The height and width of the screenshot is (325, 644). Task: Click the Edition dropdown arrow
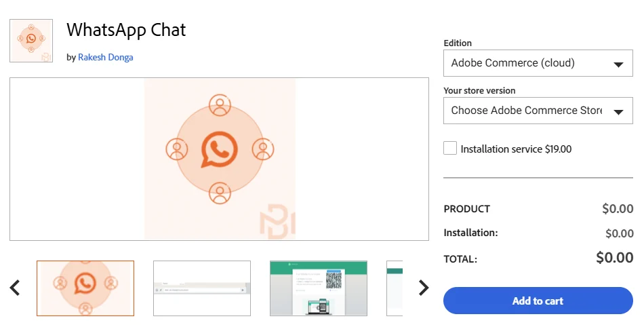pos(618,64)
